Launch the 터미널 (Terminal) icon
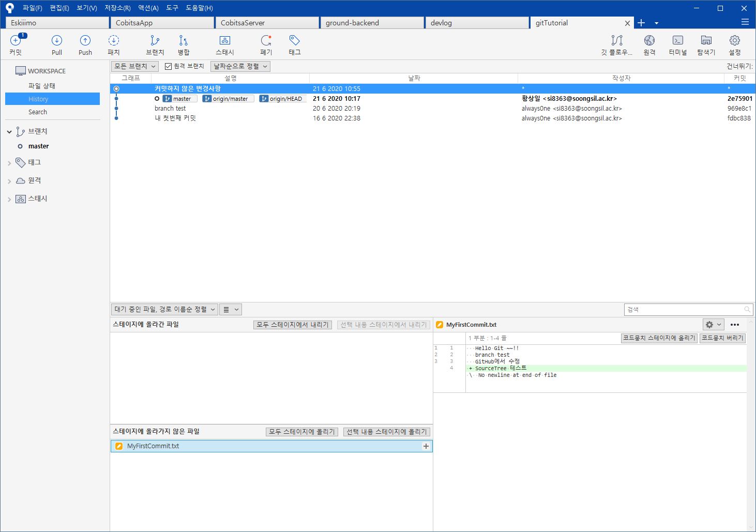 [x=678, y=44]
